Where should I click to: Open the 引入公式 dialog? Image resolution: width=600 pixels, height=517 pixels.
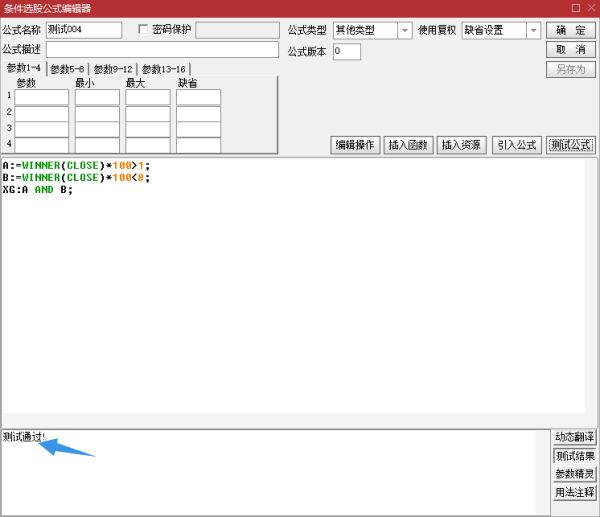516,145
